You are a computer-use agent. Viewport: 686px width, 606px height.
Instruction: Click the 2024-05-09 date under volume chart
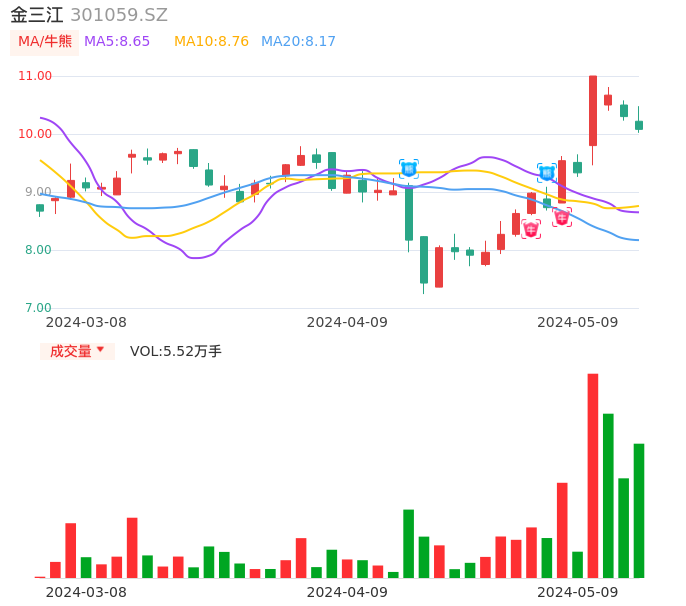coord(578,592)
